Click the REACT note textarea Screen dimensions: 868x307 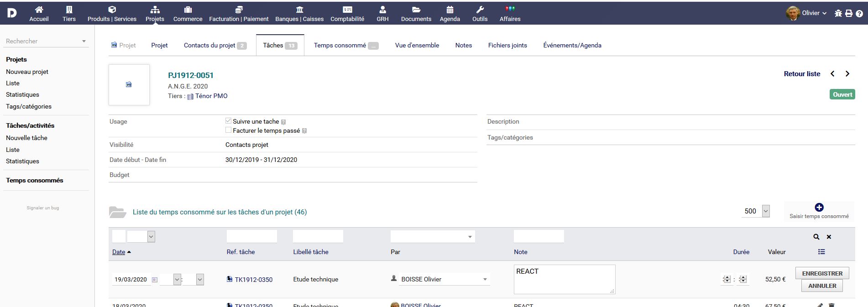(x=565, y=279)
